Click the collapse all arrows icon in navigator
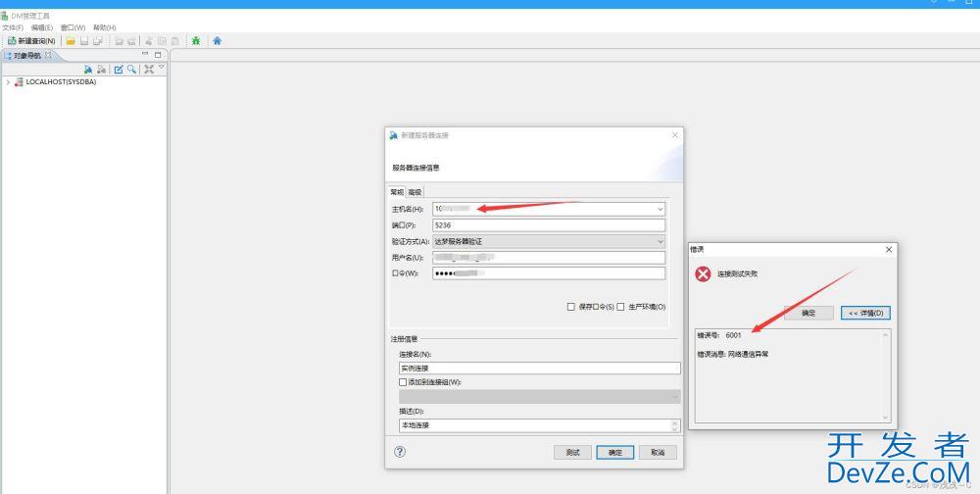The width and height of the screenshot is (980, 494). pyautogui.click(x=149, y=69)
